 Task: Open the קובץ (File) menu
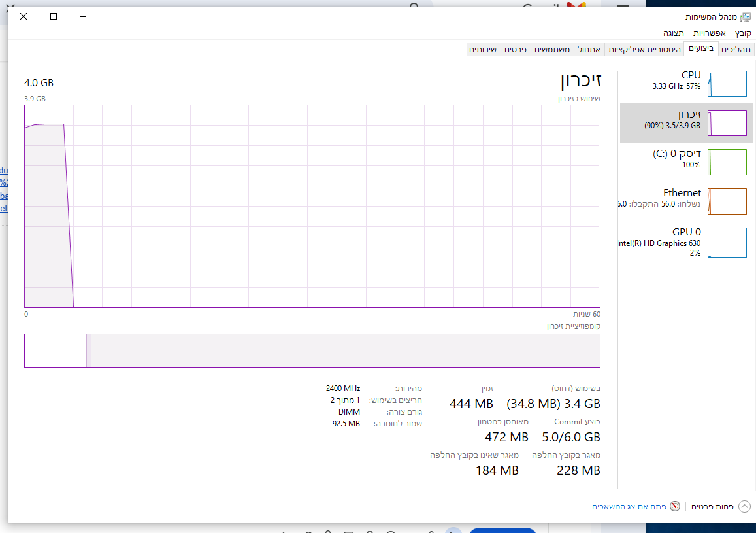[743, 33]
